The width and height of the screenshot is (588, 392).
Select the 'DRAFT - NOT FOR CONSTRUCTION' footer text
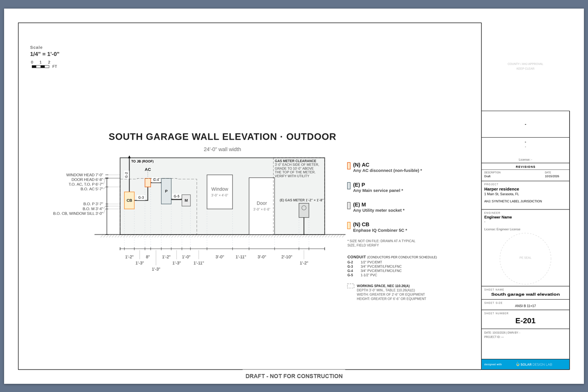(294, 376)
